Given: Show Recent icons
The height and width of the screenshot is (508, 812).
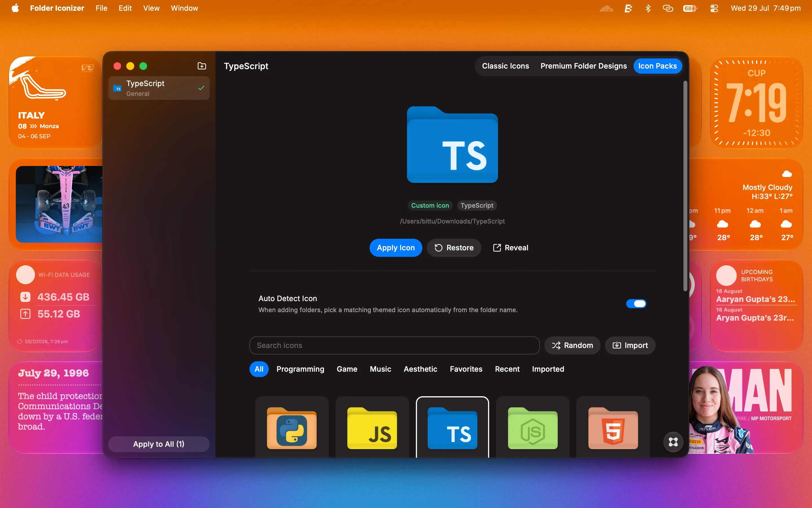Looking at the screenshot, I should tap(507, 369).
